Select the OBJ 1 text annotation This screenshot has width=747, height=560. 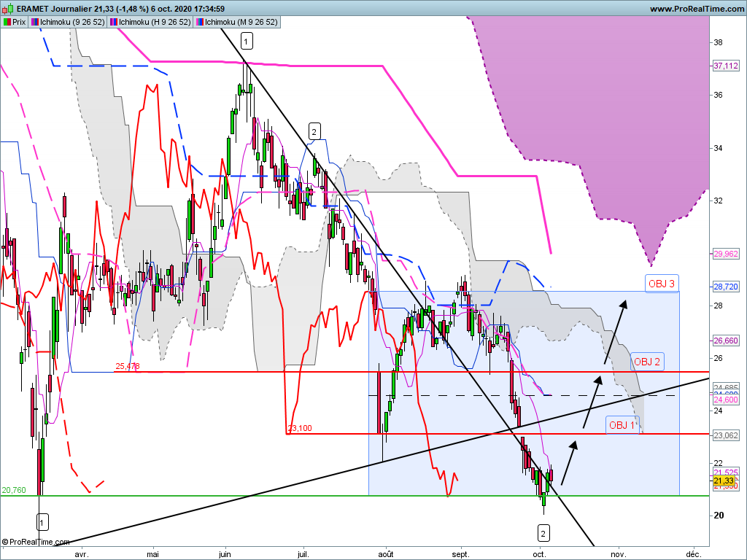pyautogui.click(x=622, y=425)
